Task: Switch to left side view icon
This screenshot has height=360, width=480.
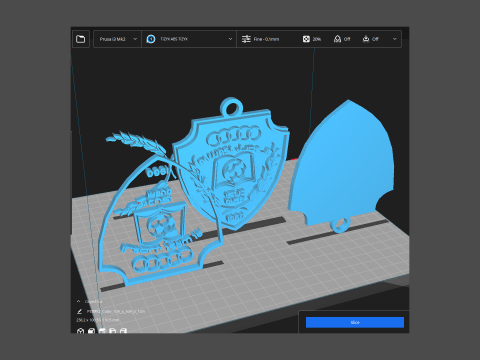Action: 113,331
